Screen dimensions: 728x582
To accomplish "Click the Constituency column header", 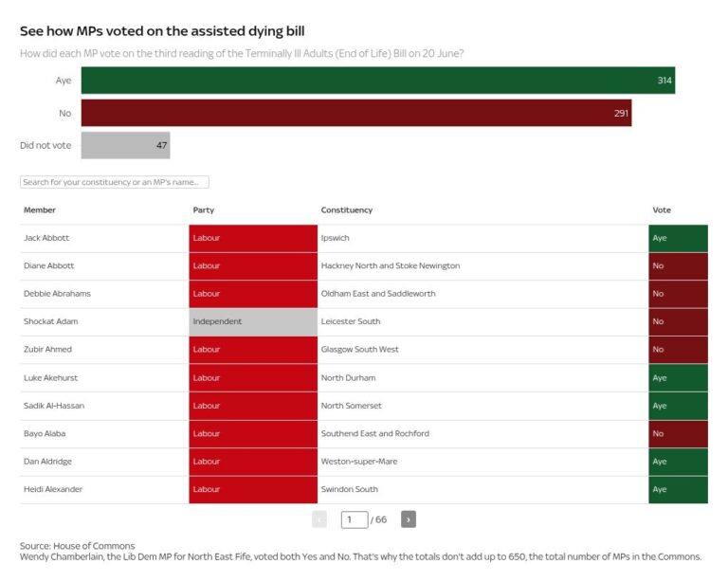I will (x=346, y=209).
